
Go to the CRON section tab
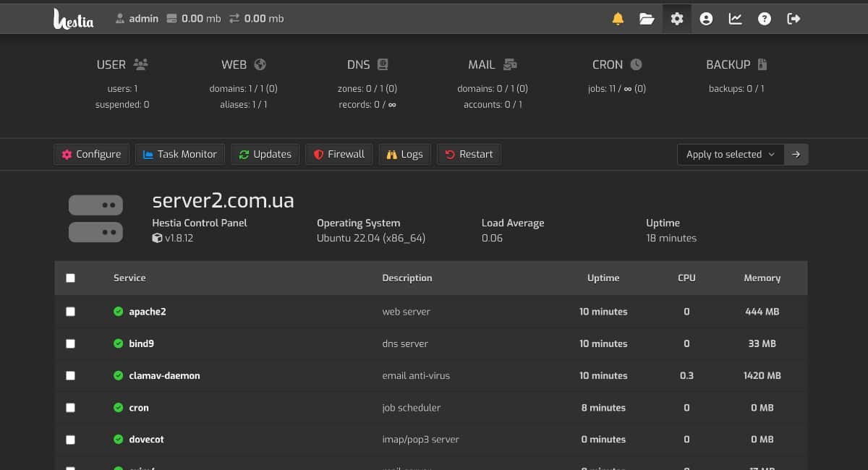(x=616, y=65)
